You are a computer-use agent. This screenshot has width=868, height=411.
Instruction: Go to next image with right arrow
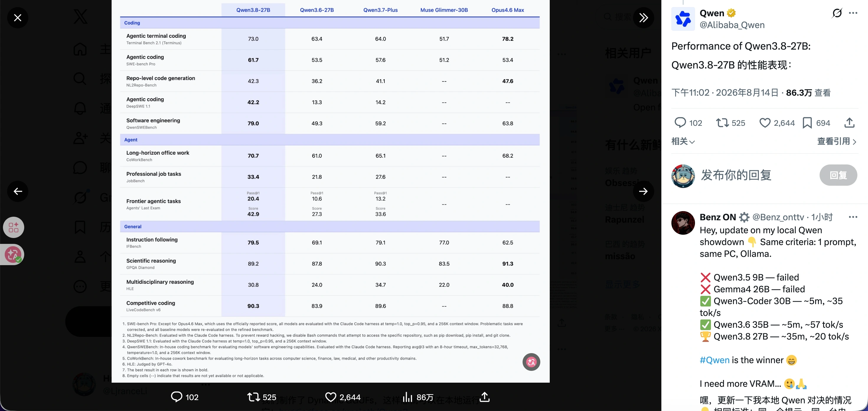(x=643, y=191)
